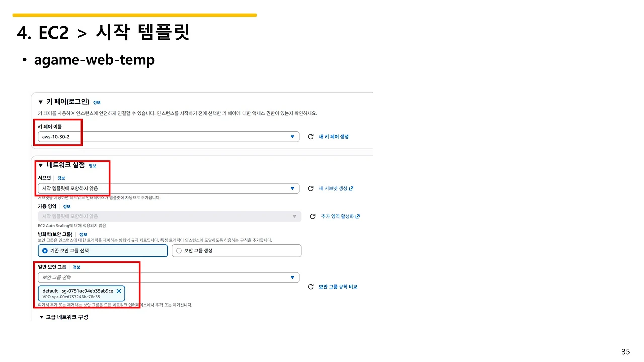Collapse the 네트워크 설정 section
Image resolution: width=644 pixels, height=362 pixels.
[x=41, y=164]
